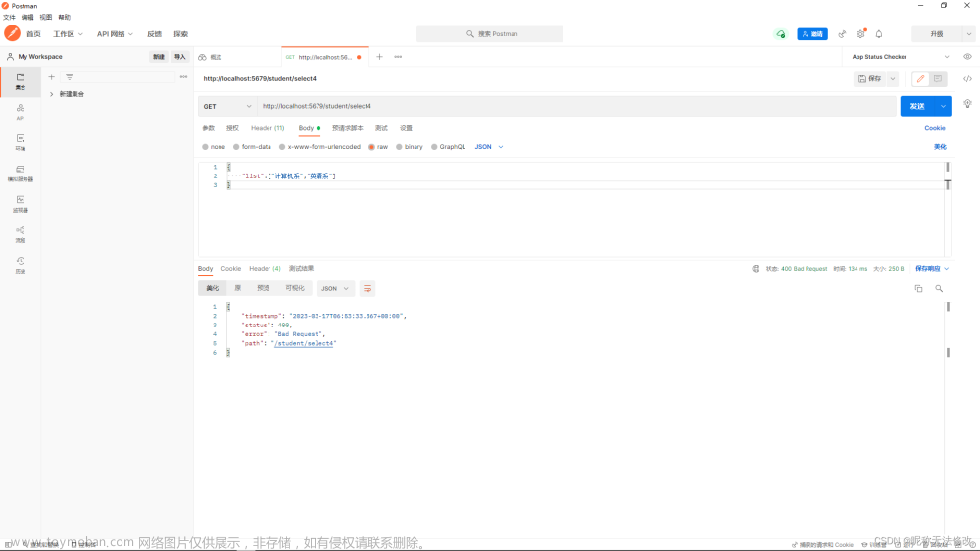Click the 保存 save button

[x=870, y=78]
